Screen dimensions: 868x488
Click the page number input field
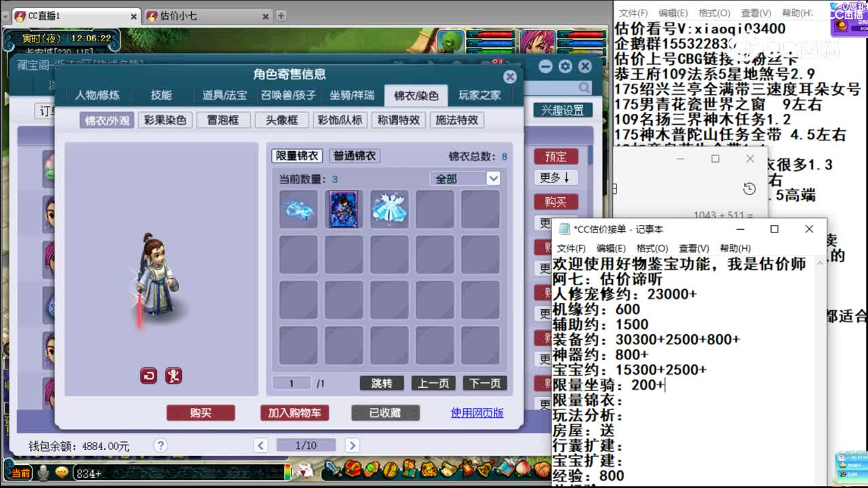(x=292, y=384)
